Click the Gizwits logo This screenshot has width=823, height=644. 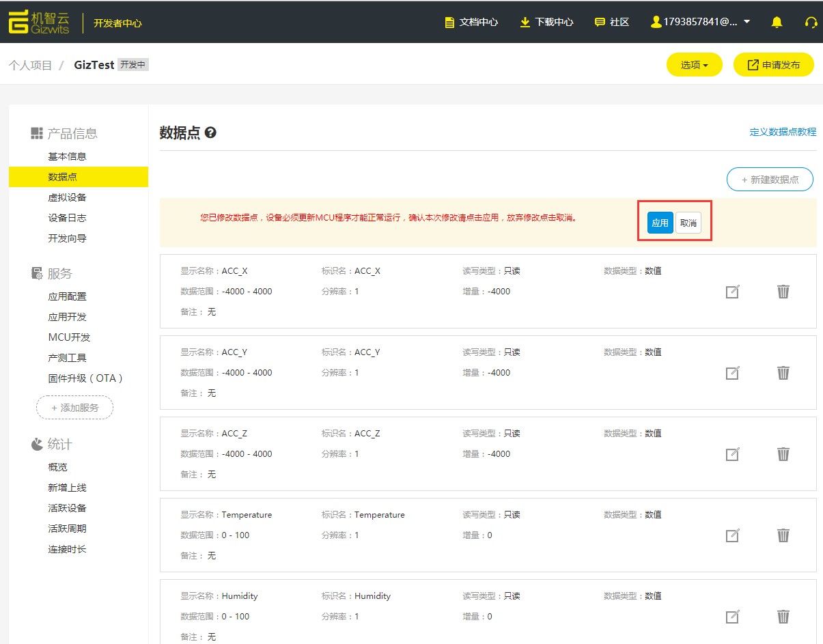(x=40, y=22)
